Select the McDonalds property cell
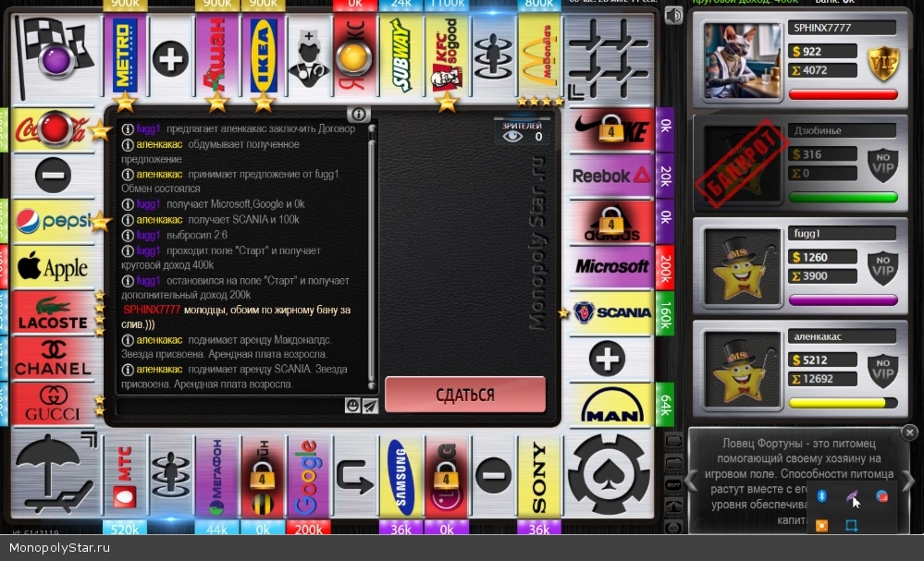Viewport: 924px width, 561px height. pos(539,56)
